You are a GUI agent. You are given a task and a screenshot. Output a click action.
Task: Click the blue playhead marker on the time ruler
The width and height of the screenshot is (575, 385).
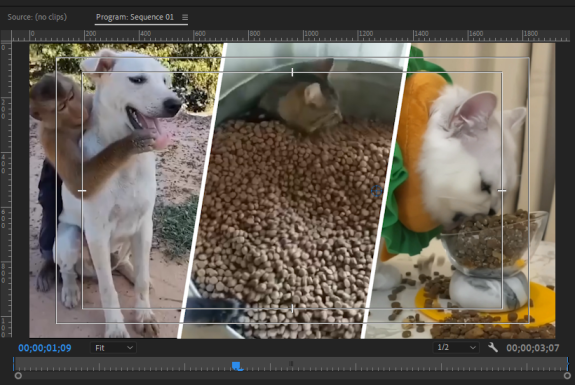[x=237, y=366]
